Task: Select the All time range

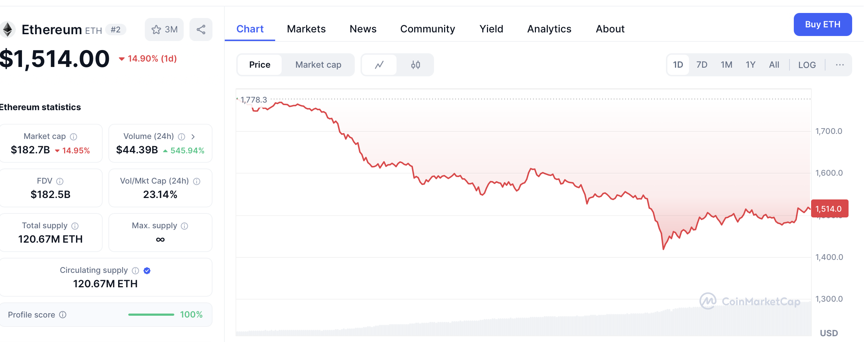Action: [x=774, y=65]
